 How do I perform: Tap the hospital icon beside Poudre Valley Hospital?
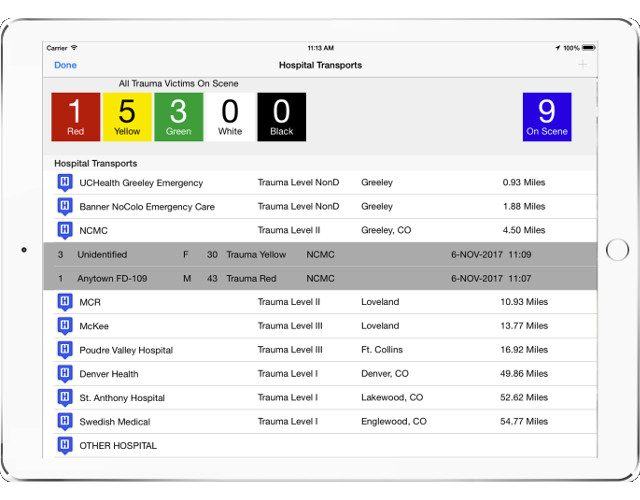pyautogui.click(x=65, y=350)
